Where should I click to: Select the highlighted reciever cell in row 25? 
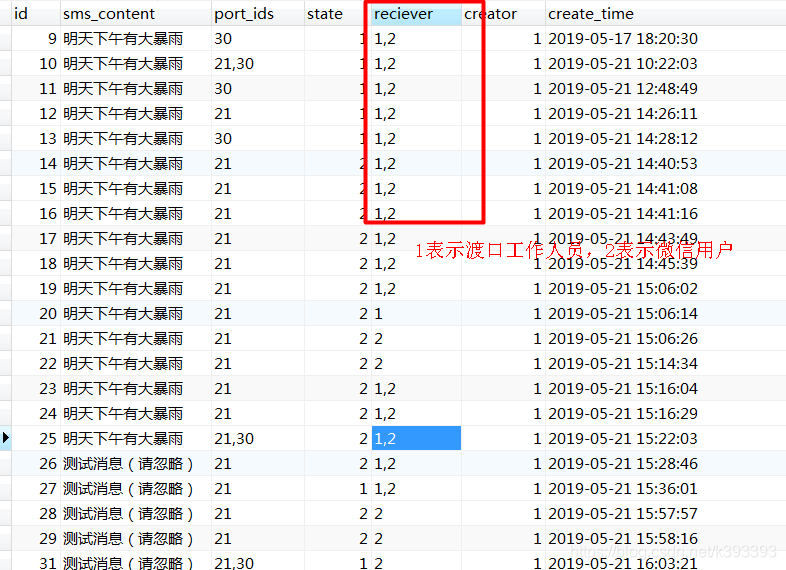[x=416, y=438]
